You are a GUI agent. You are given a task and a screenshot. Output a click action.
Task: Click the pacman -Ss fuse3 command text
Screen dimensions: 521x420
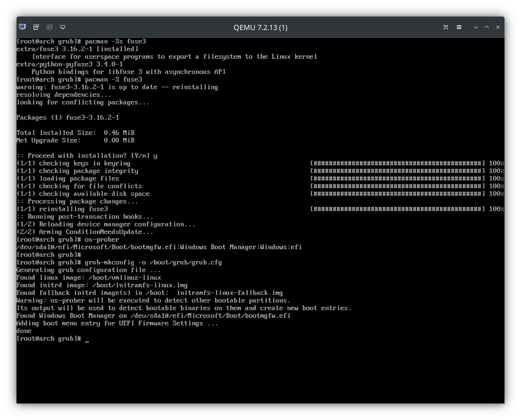click(115, 41)
